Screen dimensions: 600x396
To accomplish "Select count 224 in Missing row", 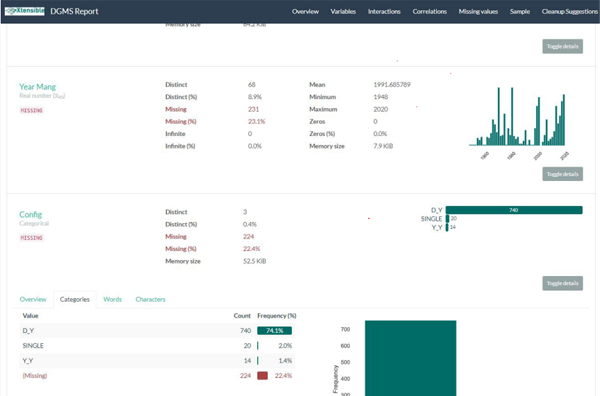I will 245,375.
